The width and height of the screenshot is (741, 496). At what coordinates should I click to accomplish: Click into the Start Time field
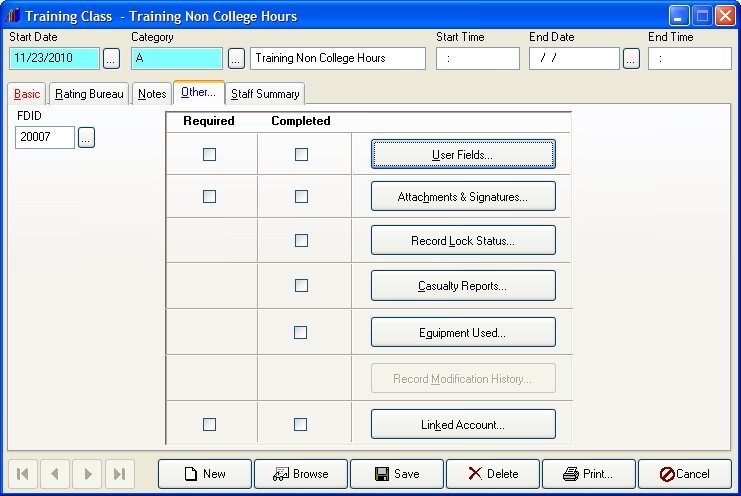coord(477,59)
